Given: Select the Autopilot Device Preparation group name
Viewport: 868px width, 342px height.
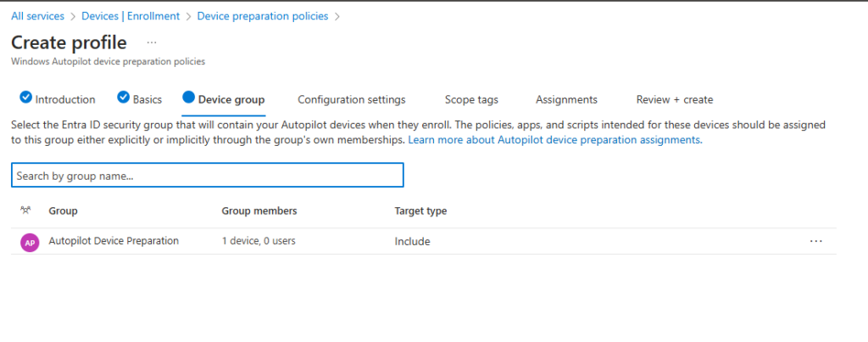Looking at the screenshot, I should [114, 241].
